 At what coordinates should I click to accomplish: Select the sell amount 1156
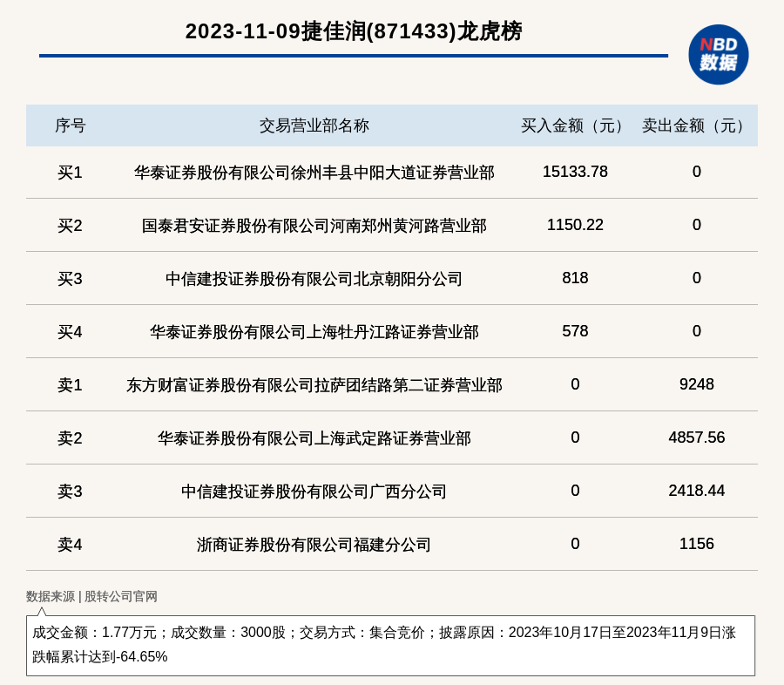point(697,544)
